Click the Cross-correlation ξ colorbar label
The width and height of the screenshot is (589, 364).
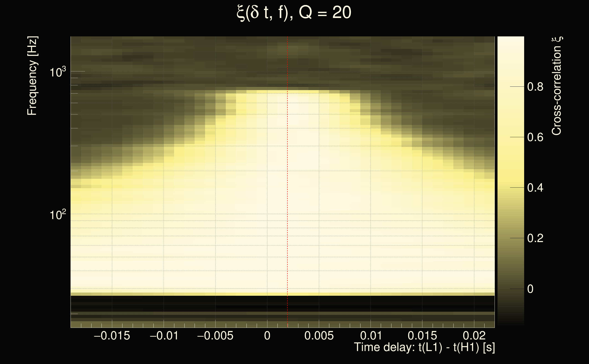tap(557, 86)
